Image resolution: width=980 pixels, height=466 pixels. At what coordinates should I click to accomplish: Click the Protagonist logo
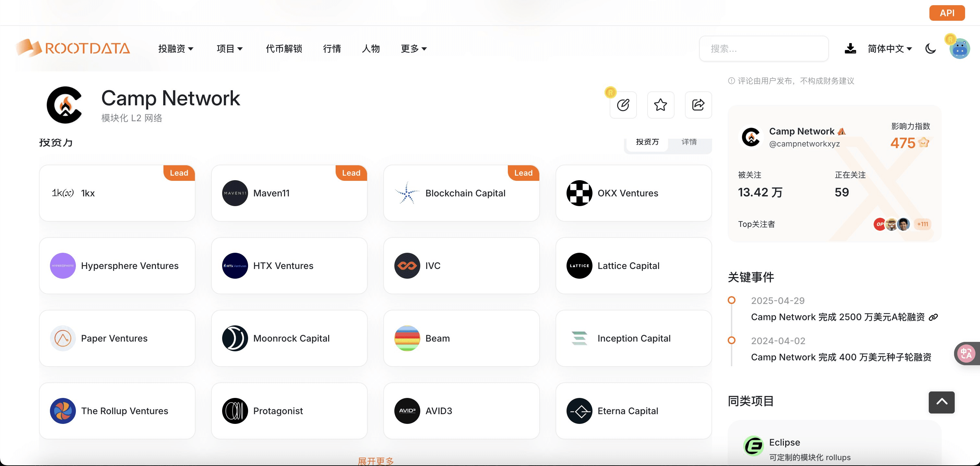235,411
